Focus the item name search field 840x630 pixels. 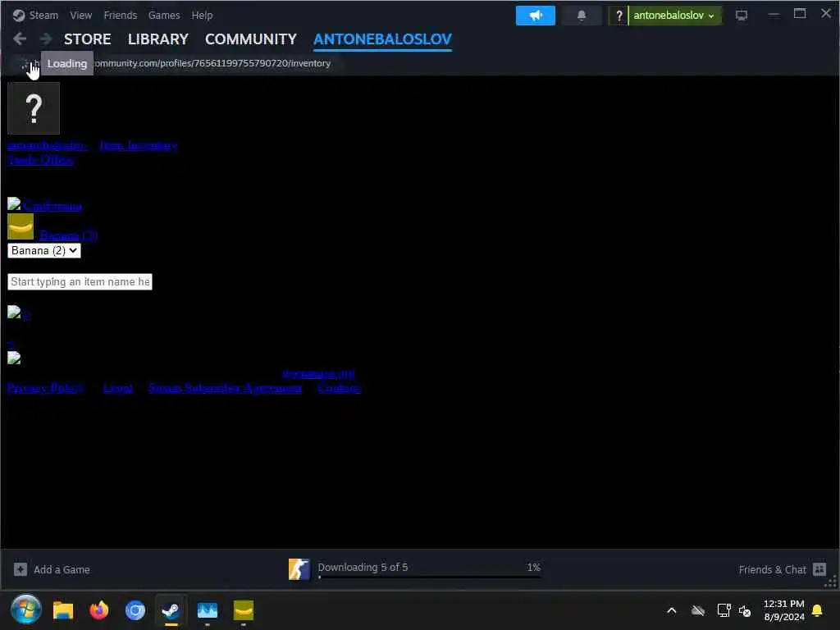(x=80, y=282)
